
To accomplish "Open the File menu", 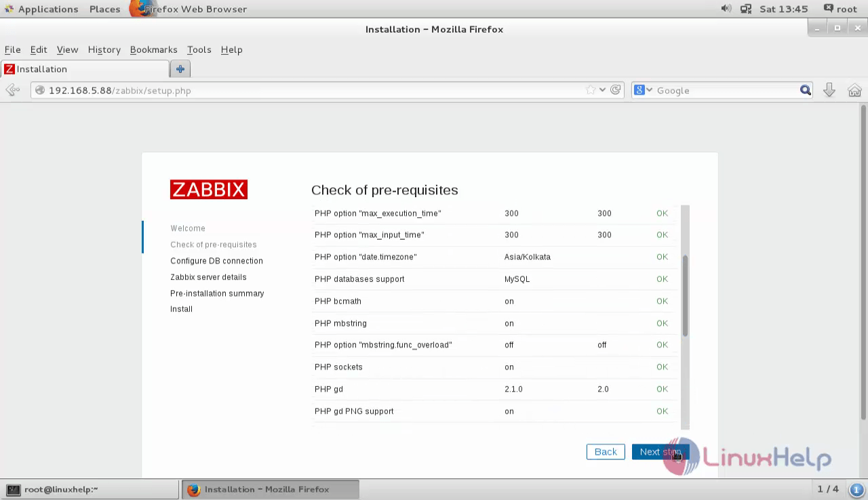I will (x=12, y=49).
